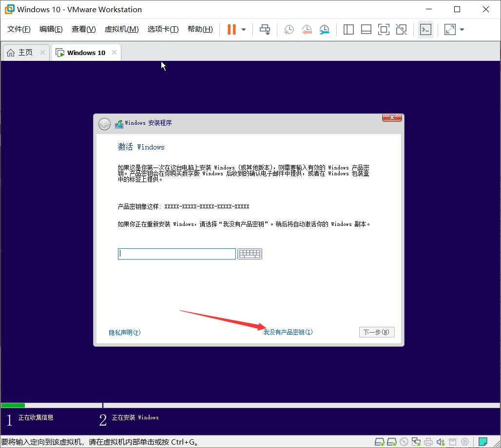Image resolution: width=501 pixels, height=448 pixels.
Task: Click the product key input field
Action: [177, 254]
